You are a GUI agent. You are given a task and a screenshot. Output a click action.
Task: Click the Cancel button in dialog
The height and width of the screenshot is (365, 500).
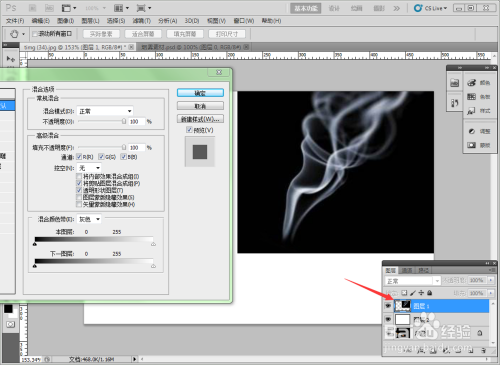pyautogui.click(x=200, y=106)
